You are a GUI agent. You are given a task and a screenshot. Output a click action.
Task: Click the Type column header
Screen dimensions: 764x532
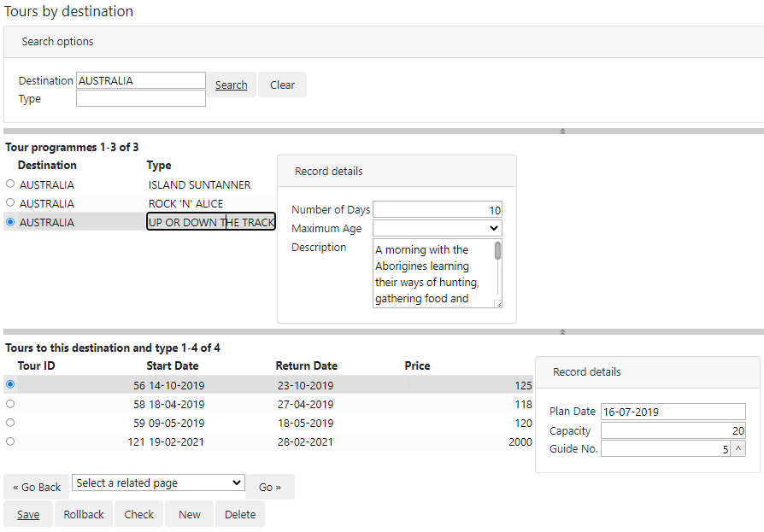tap(159, 166)
